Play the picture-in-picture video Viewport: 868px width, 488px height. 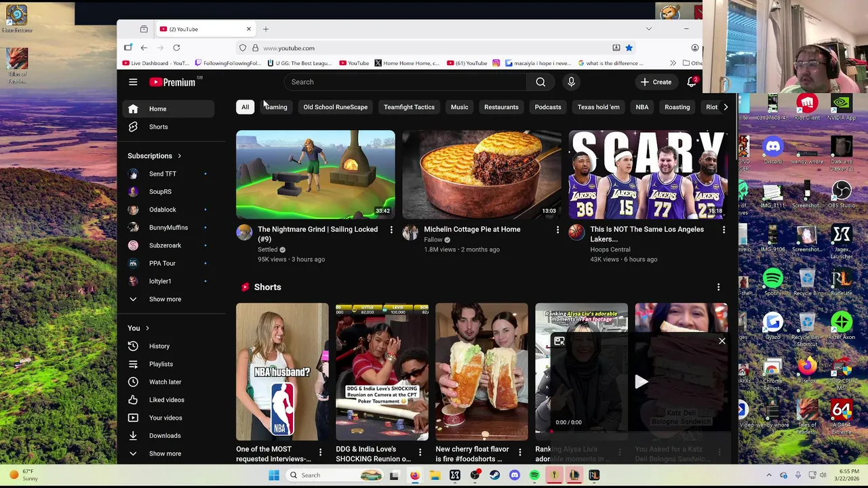click(x=641, y=382)
